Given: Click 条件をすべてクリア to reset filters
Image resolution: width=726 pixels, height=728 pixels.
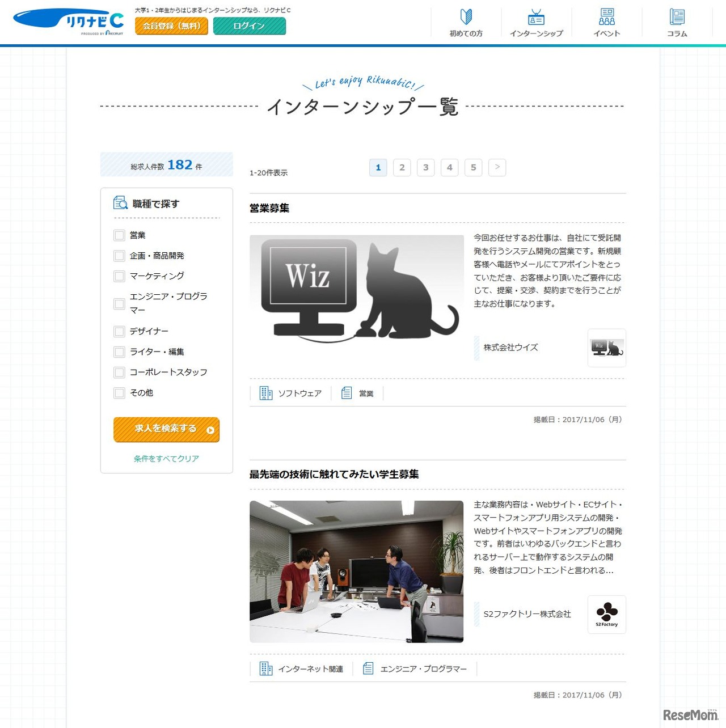Looking at the screenshot, I should click(x=166, y=458).
